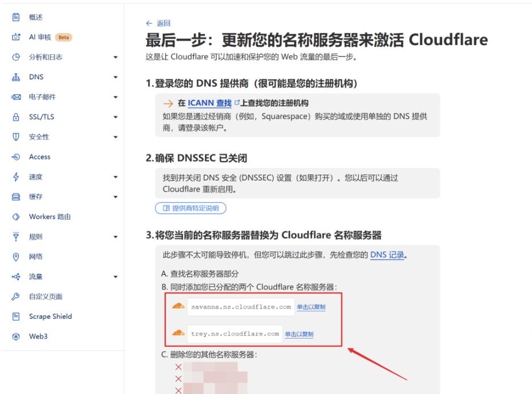This screenshot has height=394, width=532.
Task: Click the 速度 lightning bolt icon
Action: tap(16, 177)
